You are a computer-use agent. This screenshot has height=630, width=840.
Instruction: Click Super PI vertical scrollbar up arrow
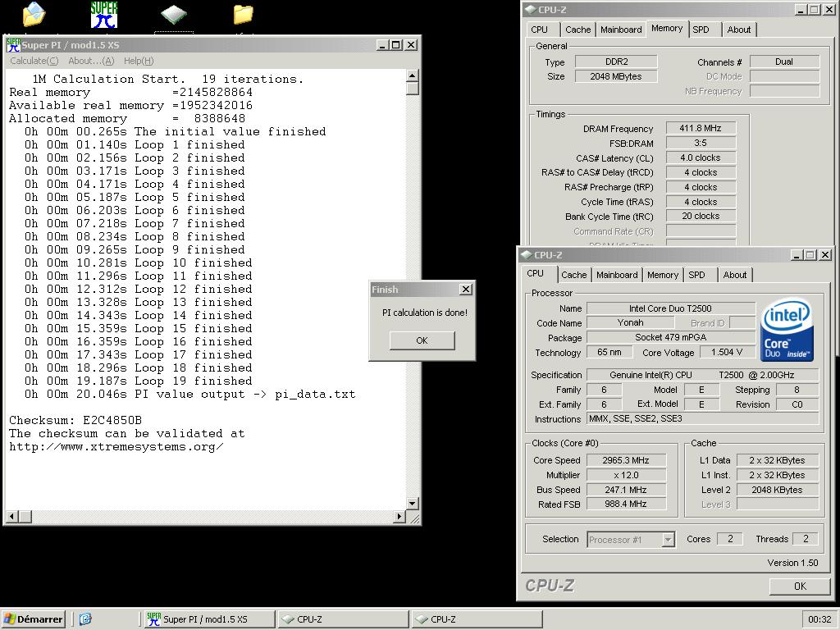pyautogui.click(x=412, y=75)
